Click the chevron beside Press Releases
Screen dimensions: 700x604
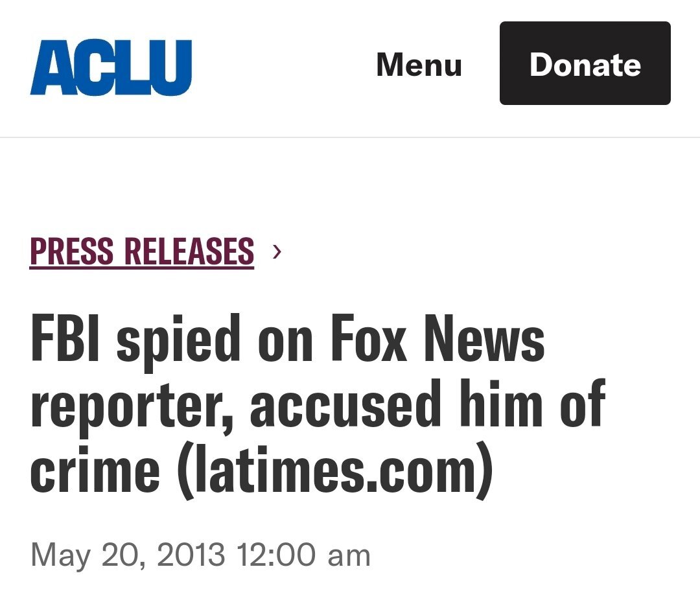coord(277,251)
